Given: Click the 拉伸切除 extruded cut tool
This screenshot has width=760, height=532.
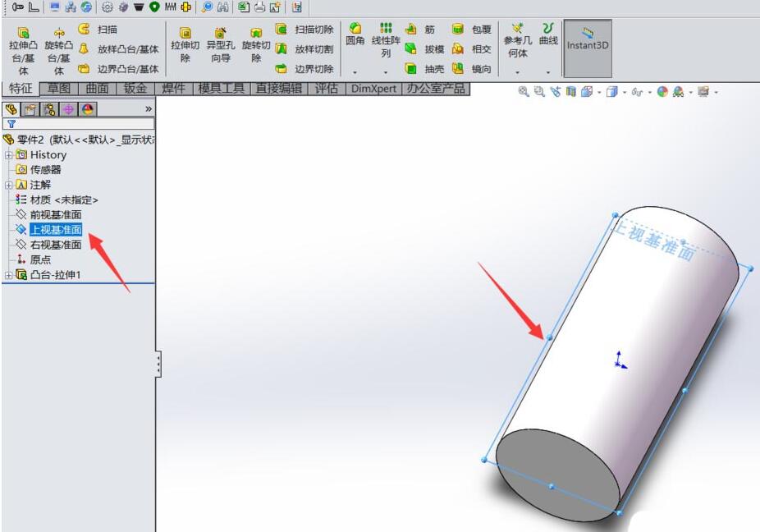Looking at the screenshot, I should [x=185, y=45].
